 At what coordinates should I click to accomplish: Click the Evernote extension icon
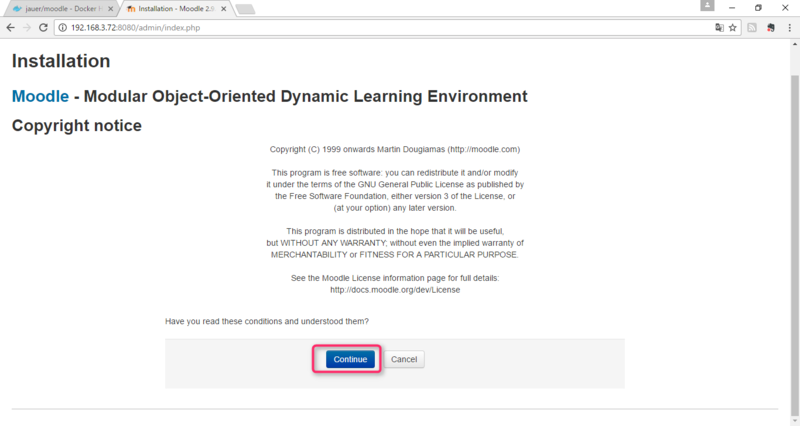[771, 28]
